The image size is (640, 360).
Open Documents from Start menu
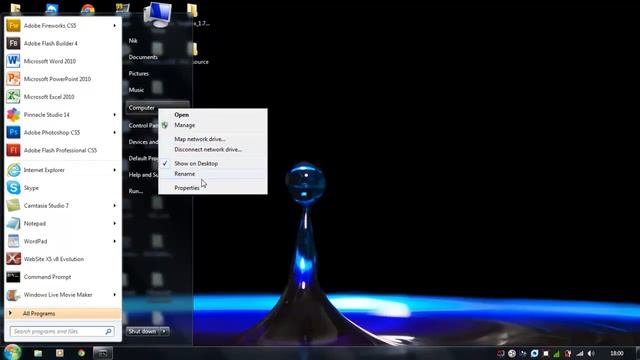[x=143, y=57]
